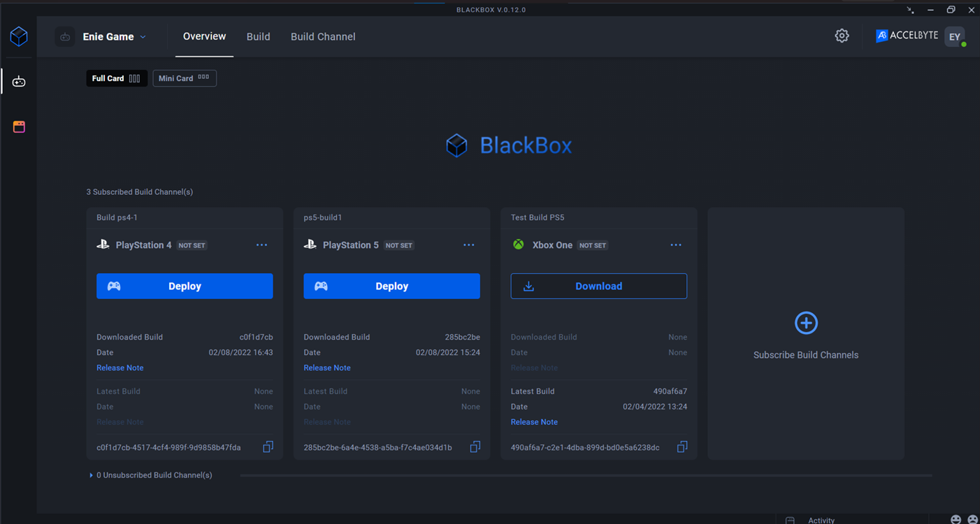Switch to Full Card view
The height and width of the screenshot is (524, 980).
tap(117, 78)
